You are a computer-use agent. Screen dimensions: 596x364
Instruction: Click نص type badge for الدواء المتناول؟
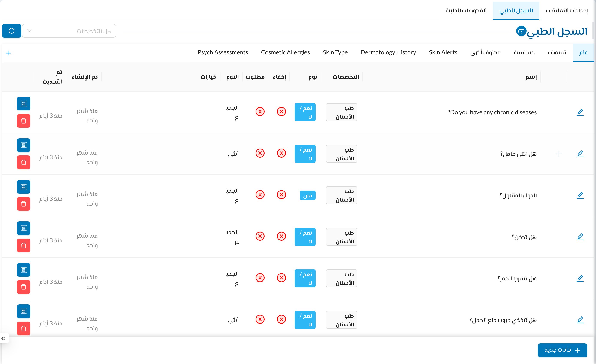[307, 195]
